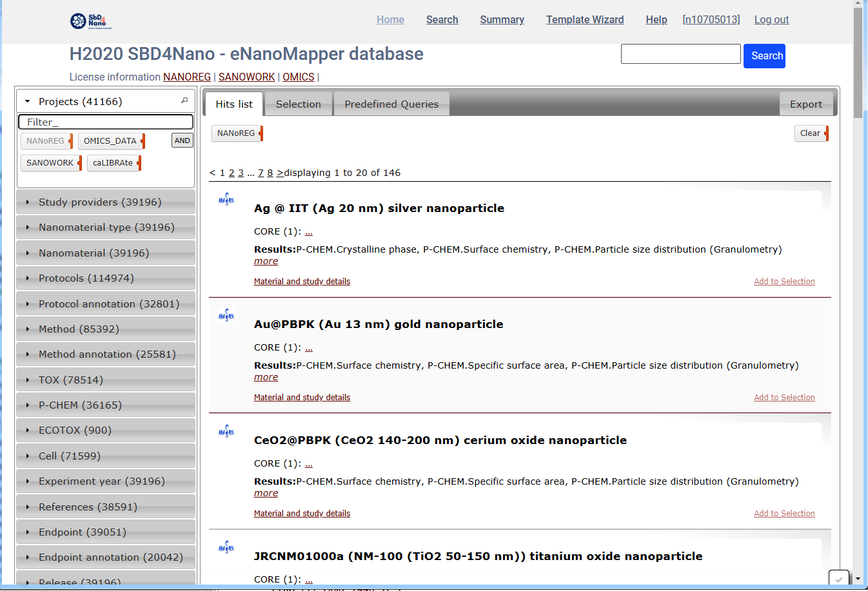The image size is (868, 591).
Task: Go to next results page arrow
Action: click(x=280, y=173)
